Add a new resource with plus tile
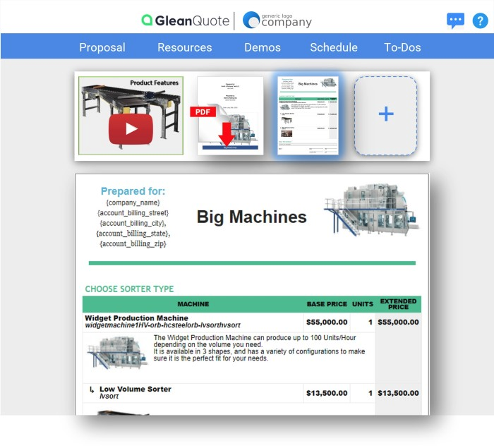The height and width of the screenshot is (448, 494). [x=385, y=115]
